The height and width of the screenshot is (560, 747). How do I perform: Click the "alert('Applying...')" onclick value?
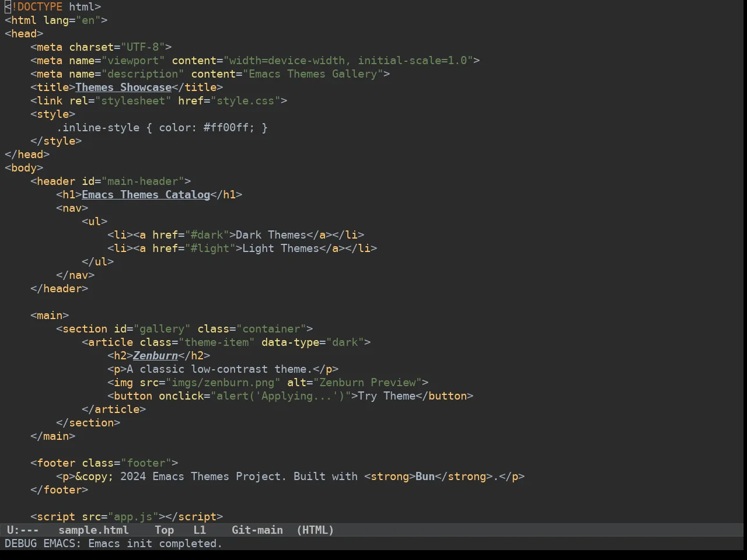point(281,396)
